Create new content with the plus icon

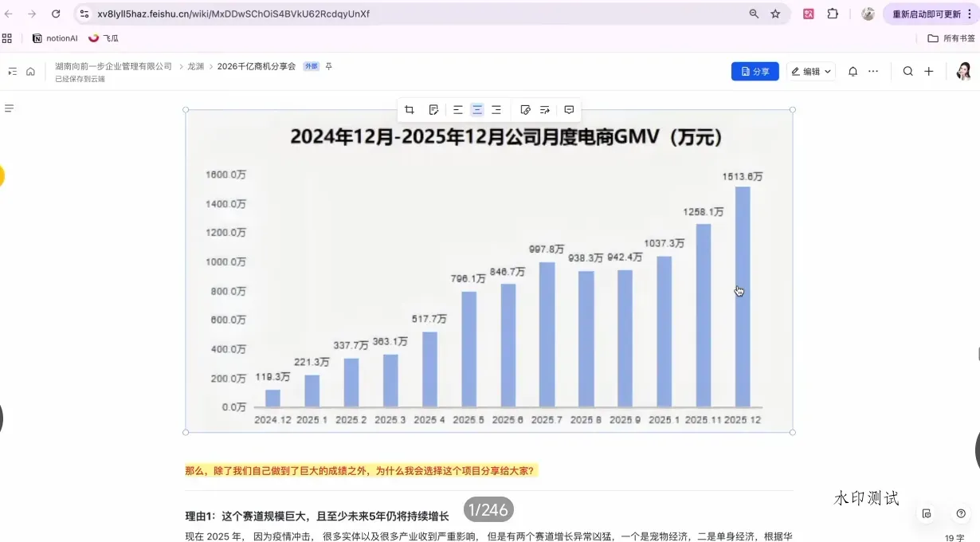[928, 71]
